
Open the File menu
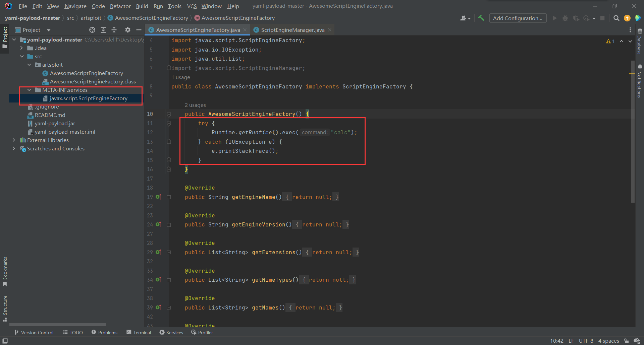(x=23, y=6)
